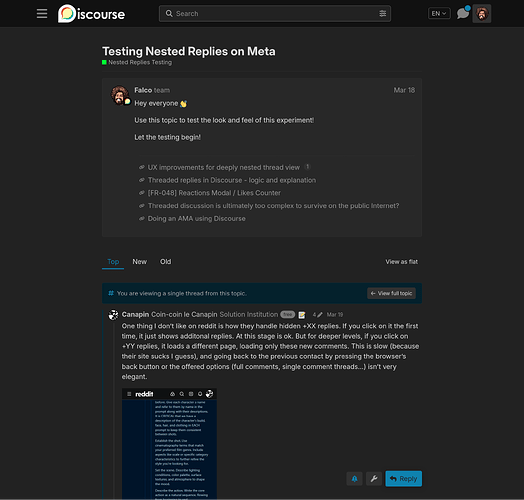
Task: Open link Threaded discussion is ultimately too complex
Action: [273, 206]
